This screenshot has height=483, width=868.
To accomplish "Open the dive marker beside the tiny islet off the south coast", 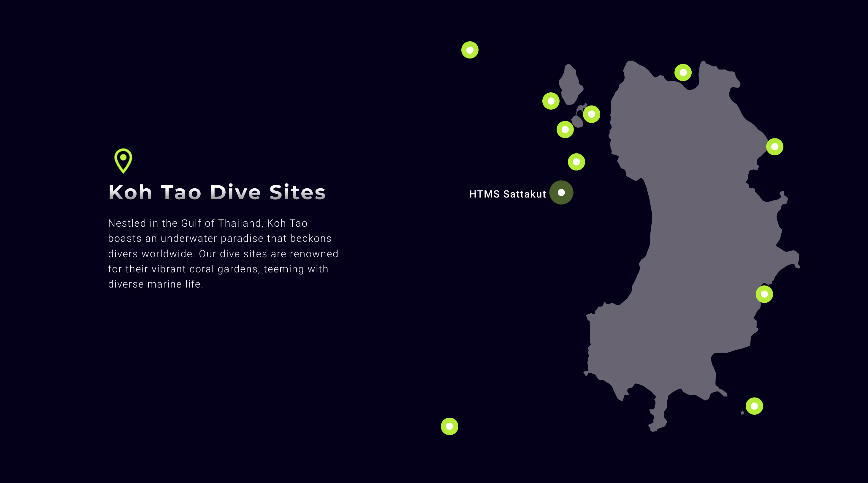I will 754,406.
